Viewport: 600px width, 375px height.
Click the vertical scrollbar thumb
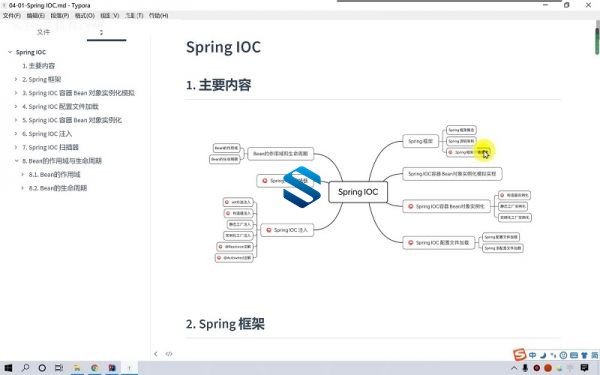point(597,41)
